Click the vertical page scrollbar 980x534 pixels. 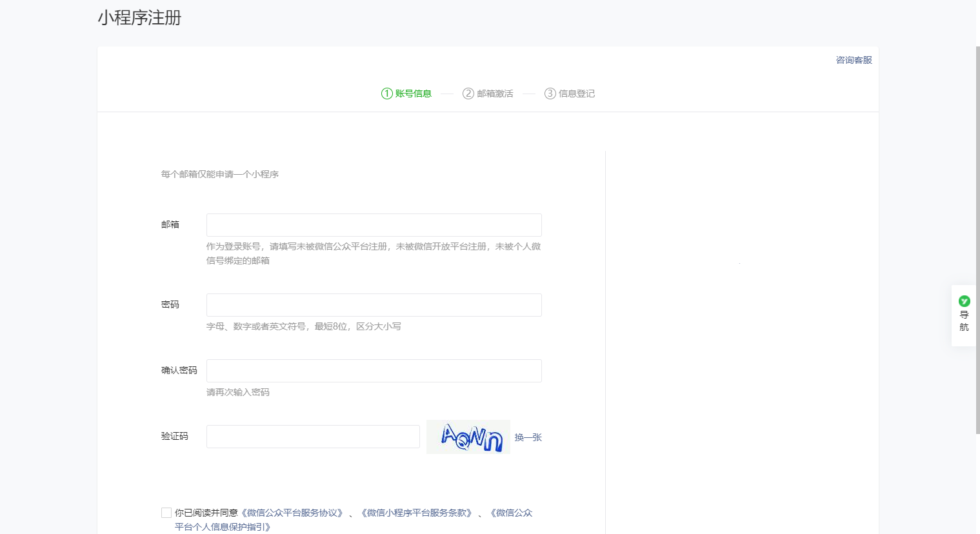pos(977,239)
